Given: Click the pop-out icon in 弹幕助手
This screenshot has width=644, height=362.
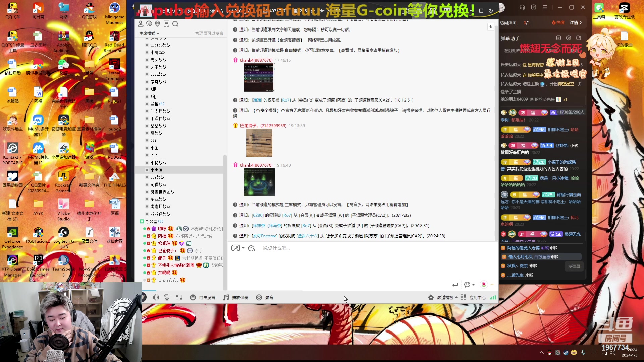Looking at the screenshot, I should pyautogui.click(x=579, y=38).
